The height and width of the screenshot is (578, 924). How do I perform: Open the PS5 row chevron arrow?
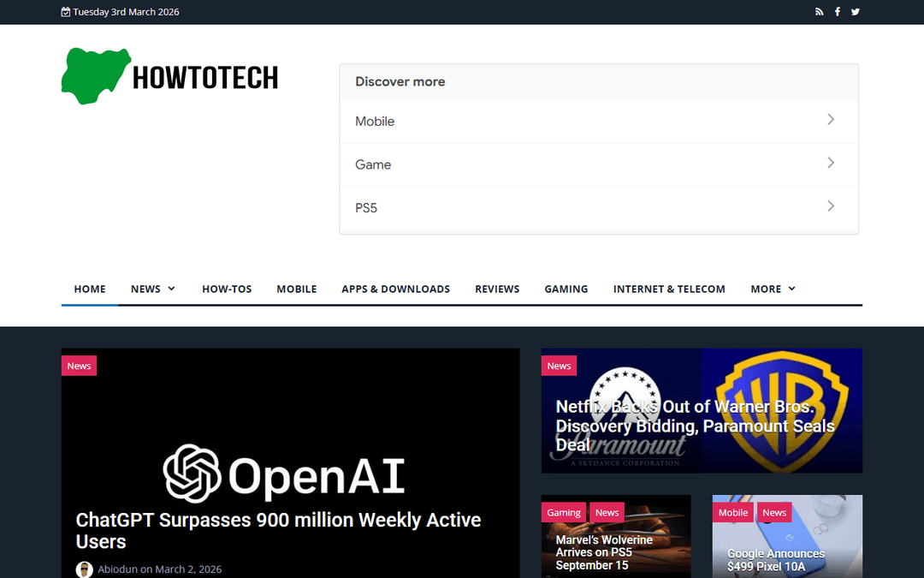click(831, 206)
